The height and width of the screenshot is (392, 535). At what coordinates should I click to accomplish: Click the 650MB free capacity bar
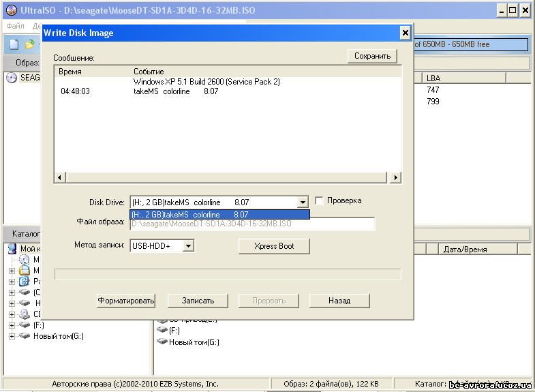(x=471, y=44)
